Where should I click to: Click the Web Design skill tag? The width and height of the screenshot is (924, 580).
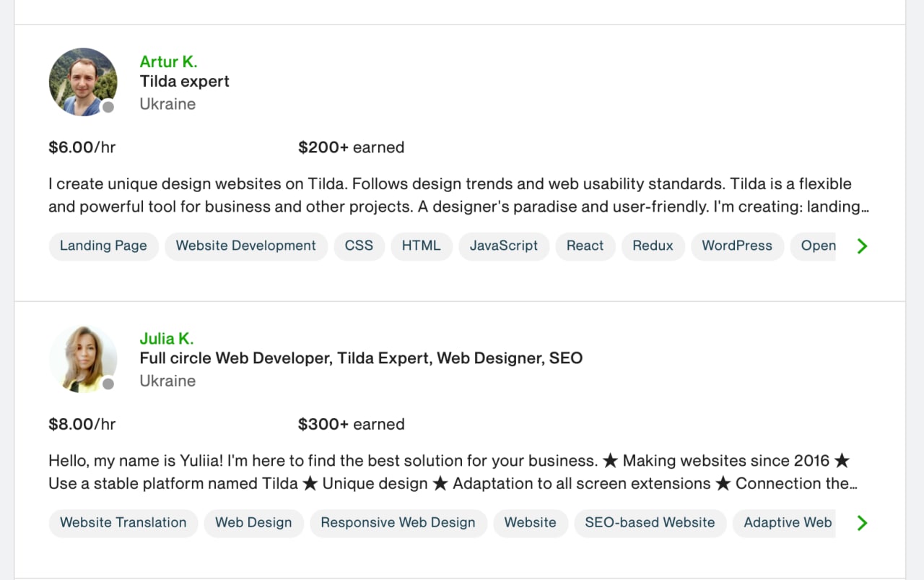(x=253, y=522)
